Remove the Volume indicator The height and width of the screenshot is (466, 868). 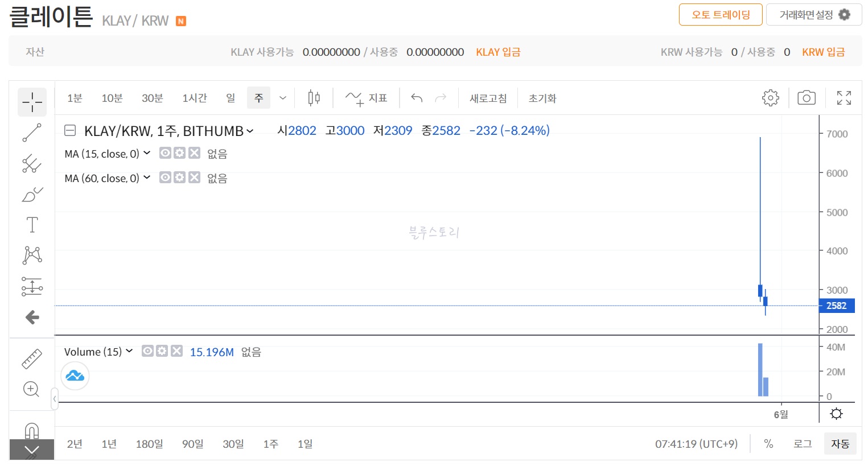tap(176, 351)
